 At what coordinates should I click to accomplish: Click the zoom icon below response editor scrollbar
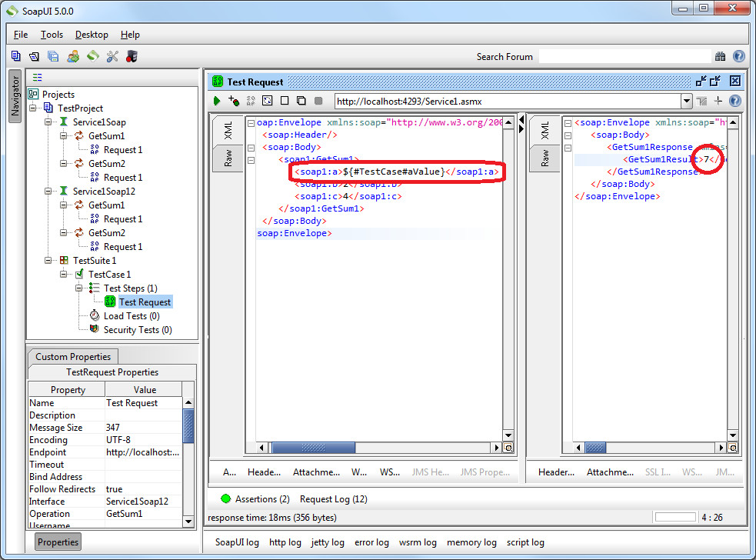(x=733, y=448)
